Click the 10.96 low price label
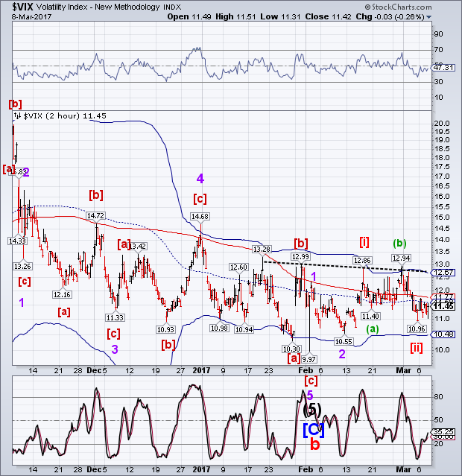The height and width of the screenshot is (476, 462). [417, 329]
